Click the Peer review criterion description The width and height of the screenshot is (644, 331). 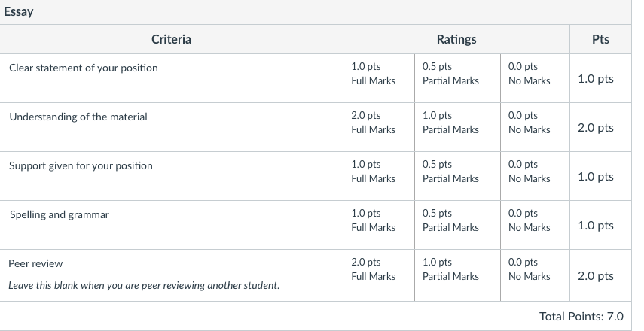[x=144, y=285]
